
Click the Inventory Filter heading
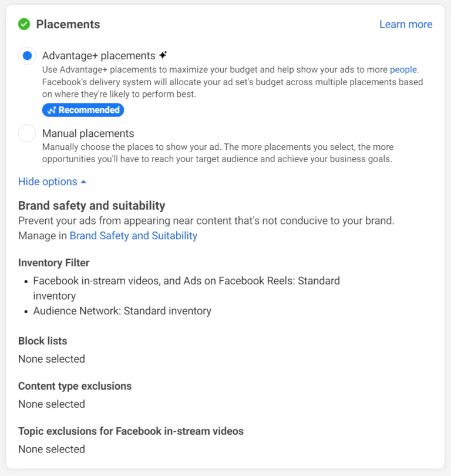[x=53, y=263]
